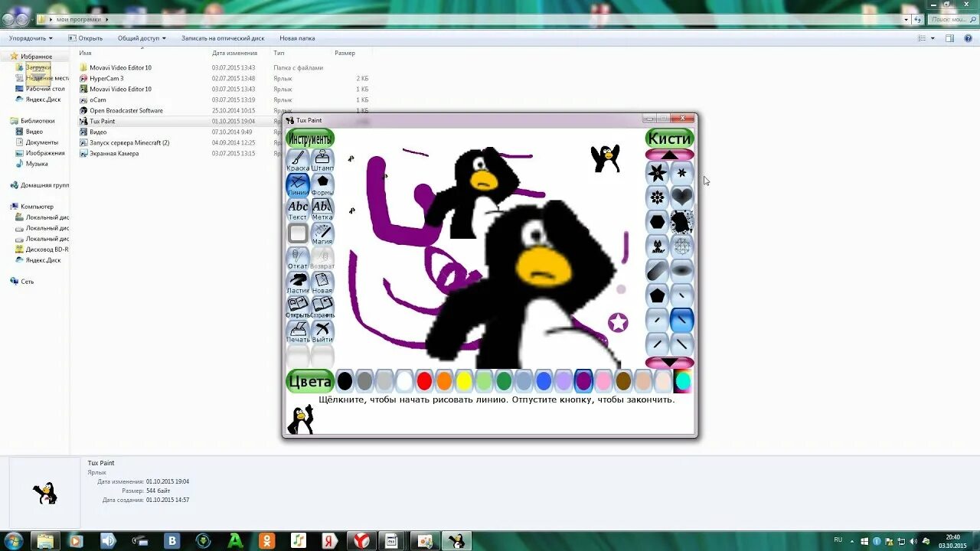Choose the cat silhouette brush

(x=658, y=246)
